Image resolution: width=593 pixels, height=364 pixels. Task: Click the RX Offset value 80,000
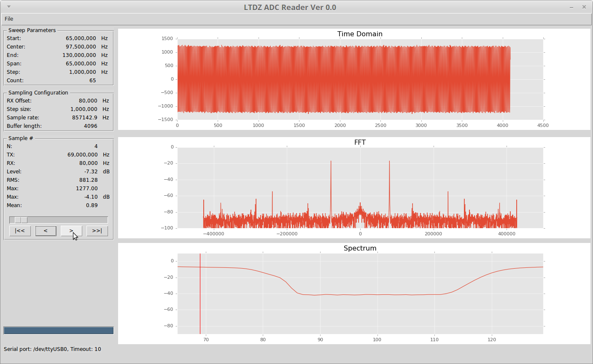click(88, 101)
